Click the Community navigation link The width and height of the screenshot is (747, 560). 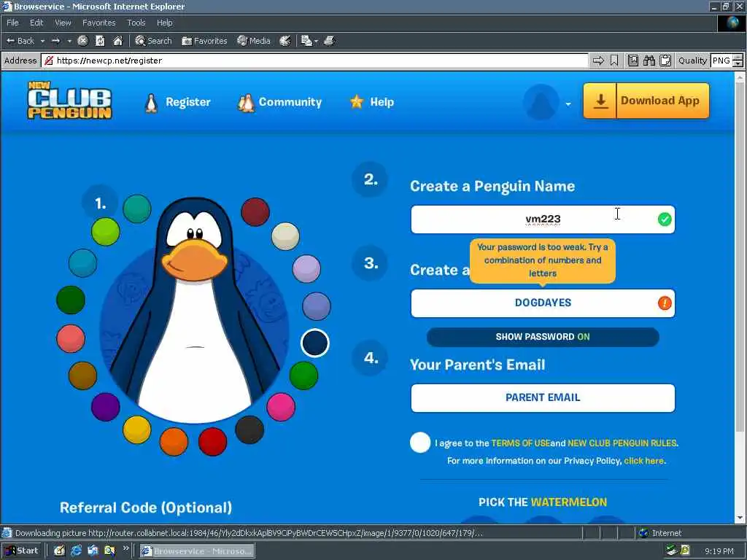279,102
